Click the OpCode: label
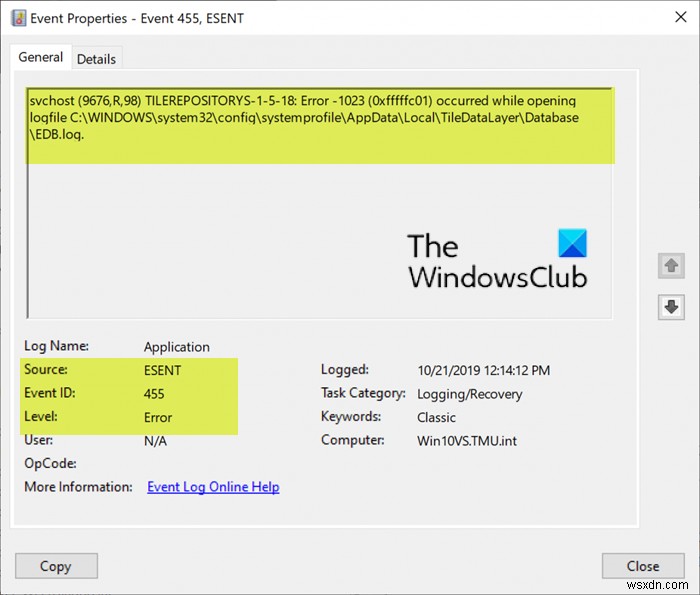 pos(50,463)
